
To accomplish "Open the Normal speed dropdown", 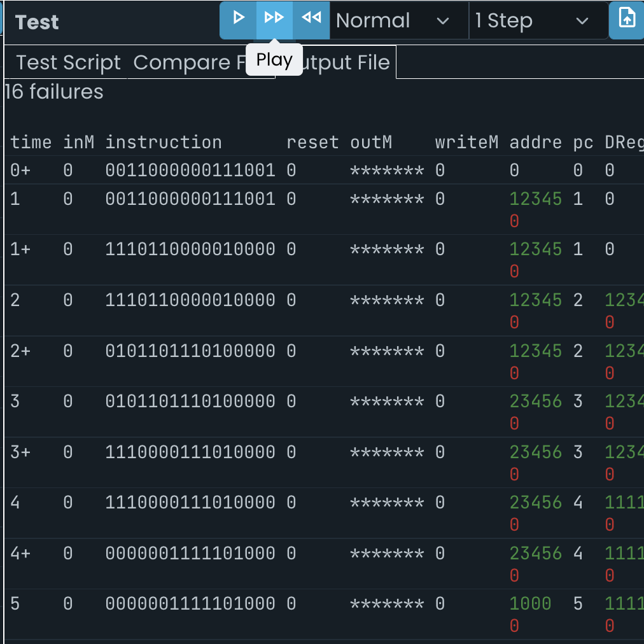I will [395, 20].
